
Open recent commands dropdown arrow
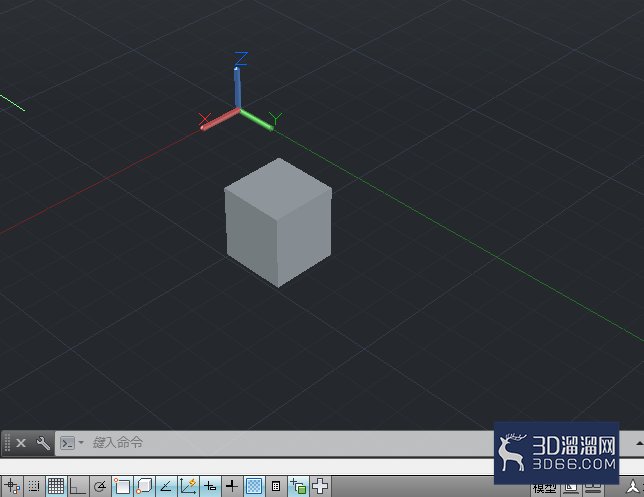tap(81, 442)
